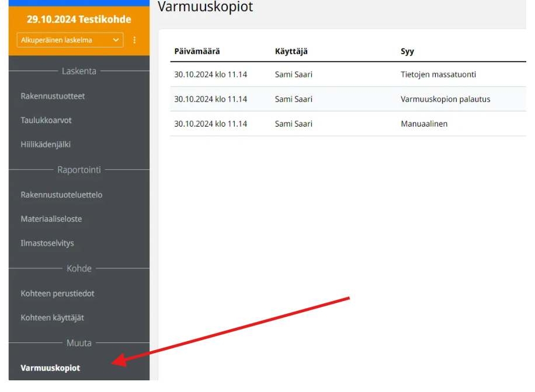This screenshot has width=535, height=392.
Task: Click the date in the Manuaalinen row
Action: [x=210, y=124]
